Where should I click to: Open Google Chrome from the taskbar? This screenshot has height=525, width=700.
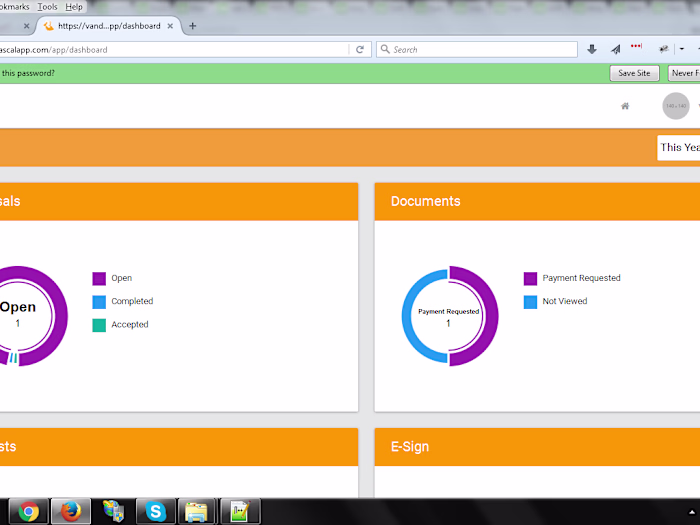pyautogui.click(x=28, y=511)
